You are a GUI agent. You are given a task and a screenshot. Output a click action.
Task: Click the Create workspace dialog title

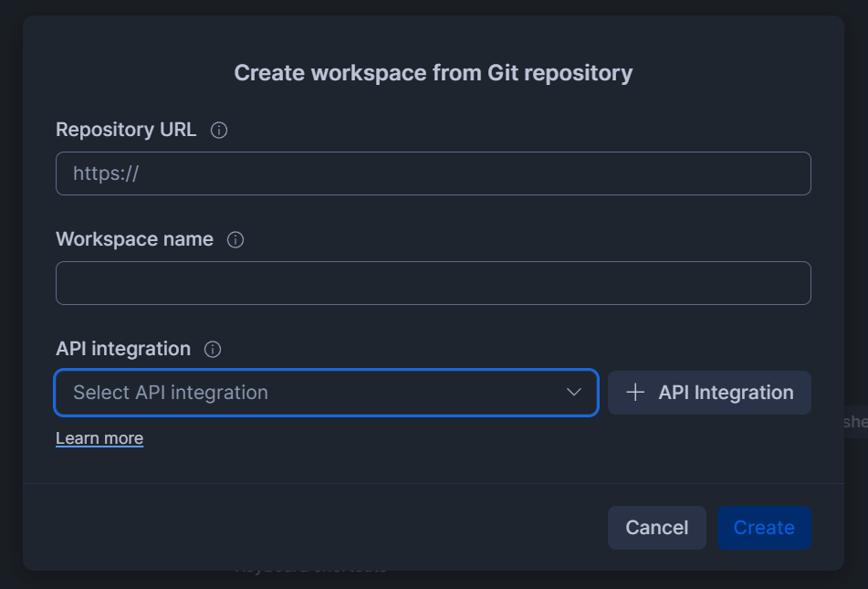click(x=433, y=72)
